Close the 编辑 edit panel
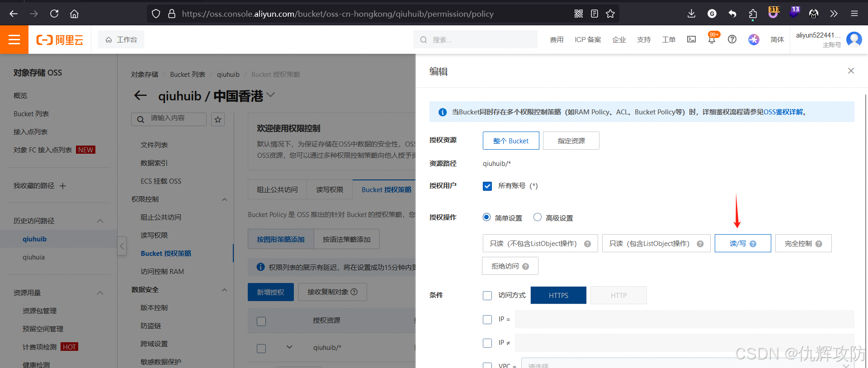Viewport: 868px width, 368px height. tap(851, 71)
